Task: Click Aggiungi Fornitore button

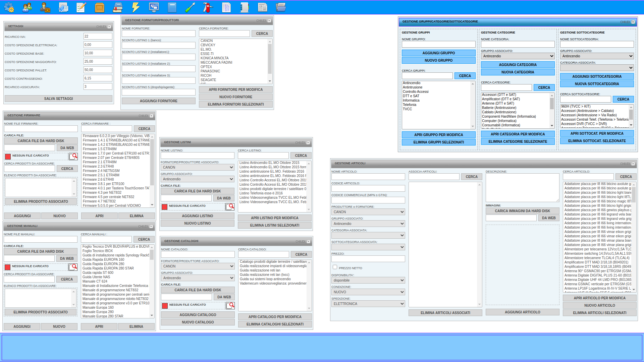Action: click(158, 101)
